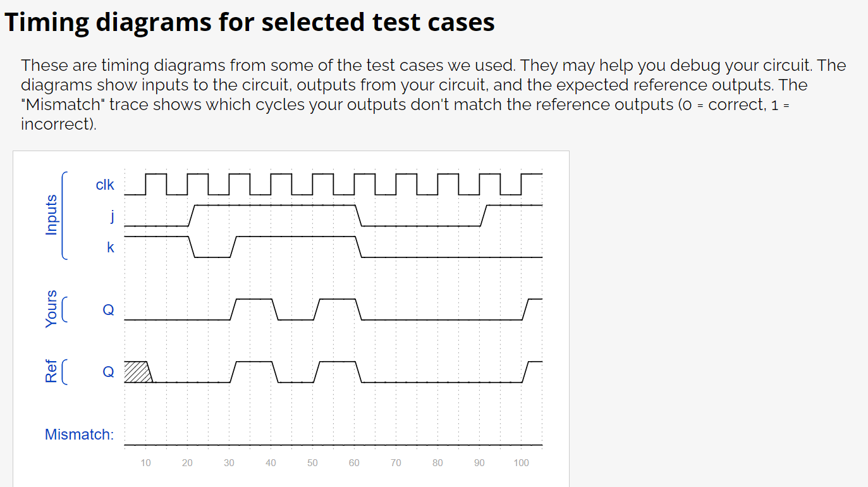
Task: Click the j input signal label
Action: coord(111,216)
